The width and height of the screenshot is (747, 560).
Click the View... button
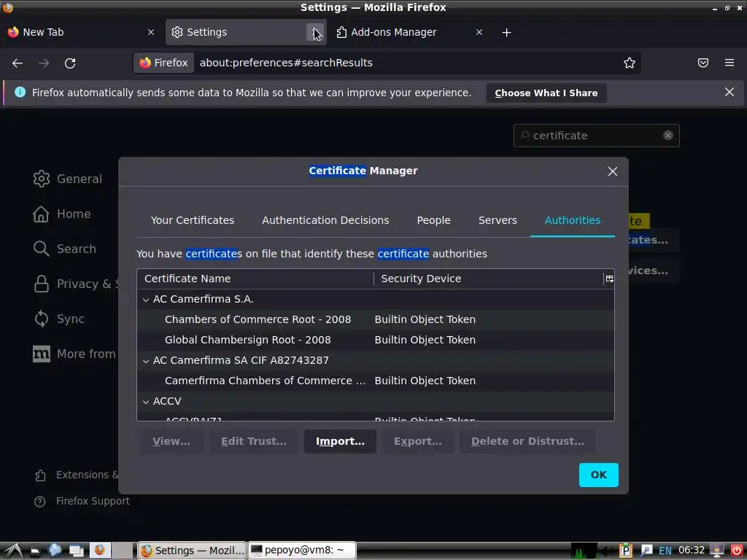[171, 441]
